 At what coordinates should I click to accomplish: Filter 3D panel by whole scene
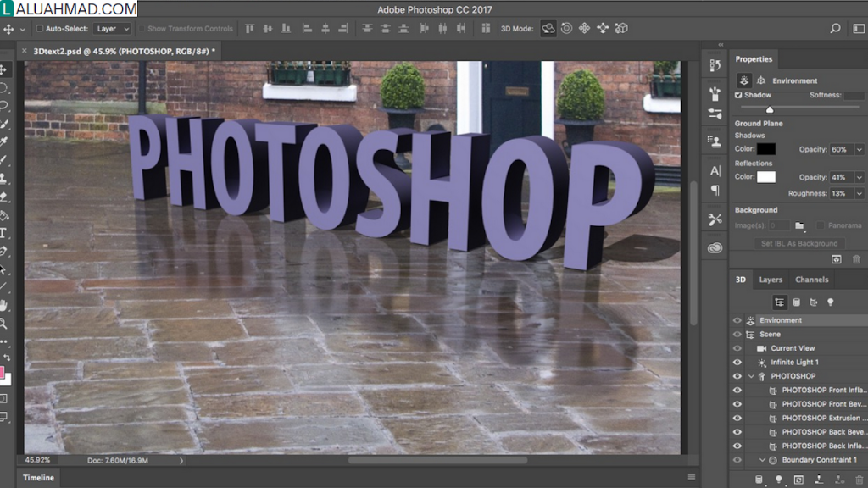point(780,302)
